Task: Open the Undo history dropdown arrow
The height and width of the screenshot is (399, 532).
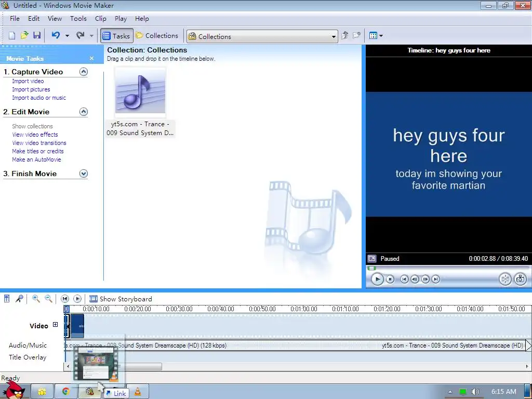Action: [67, 36]
